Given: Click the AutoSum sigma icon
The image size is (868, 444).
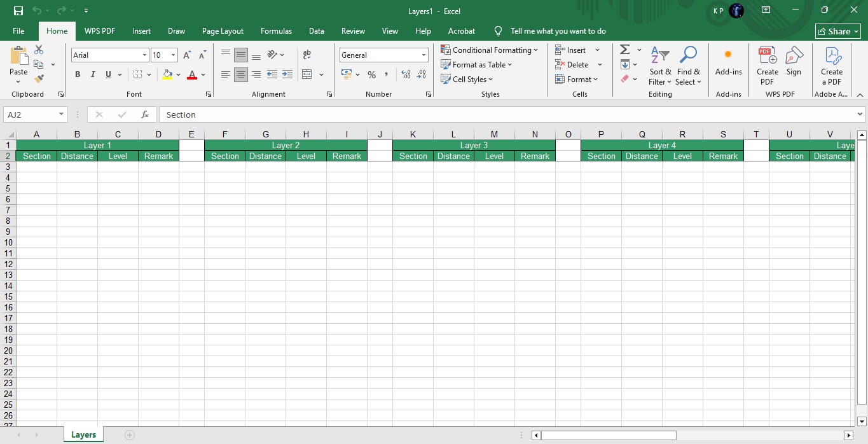Looking at the screenshot, I should pos(624,50).
